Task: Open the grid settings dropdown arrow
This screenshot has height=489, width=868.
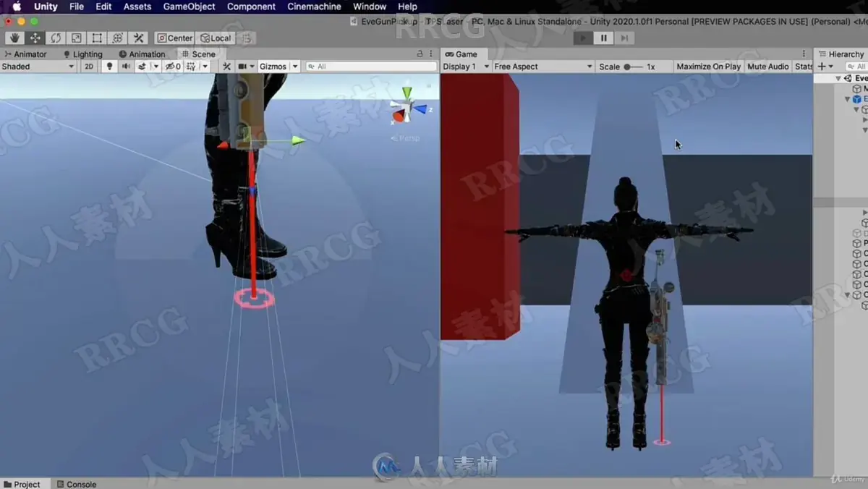Action: [205, 66]
